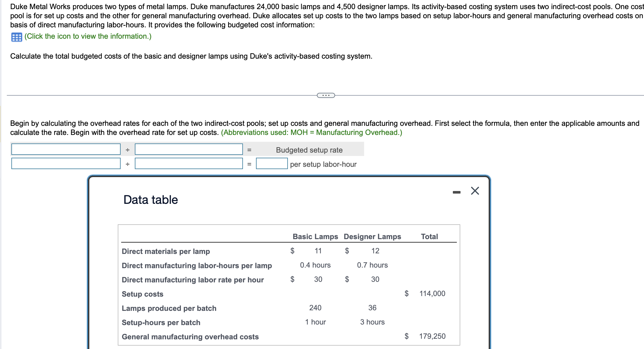Click the 'per setup labor-hour' label
The image size is (644, 349).
(x=323, y=164)
